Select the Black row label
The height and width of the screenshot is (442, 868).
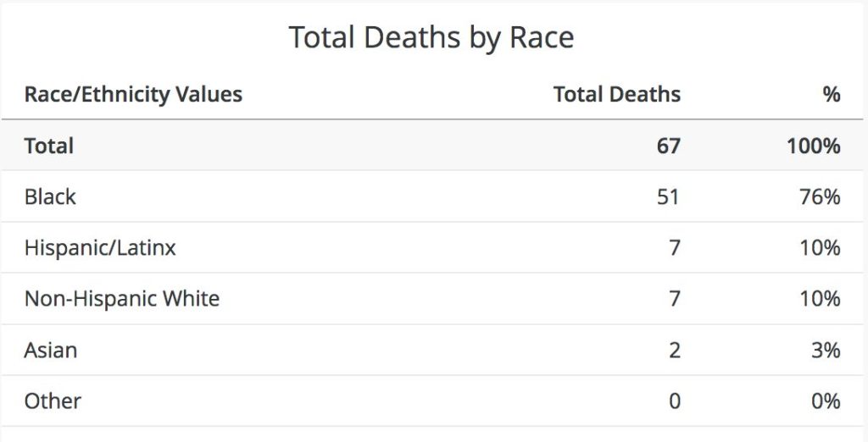pyautogui.click(x=50, y=196)
